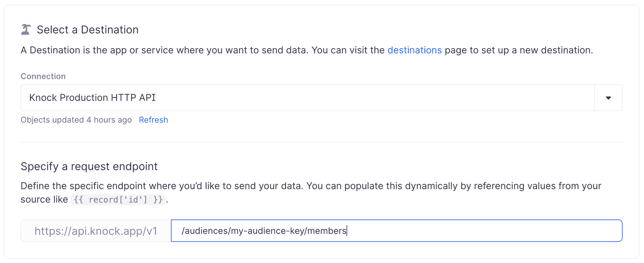
Task: Click the Select a Destination heading
Action: coord(88,30)
